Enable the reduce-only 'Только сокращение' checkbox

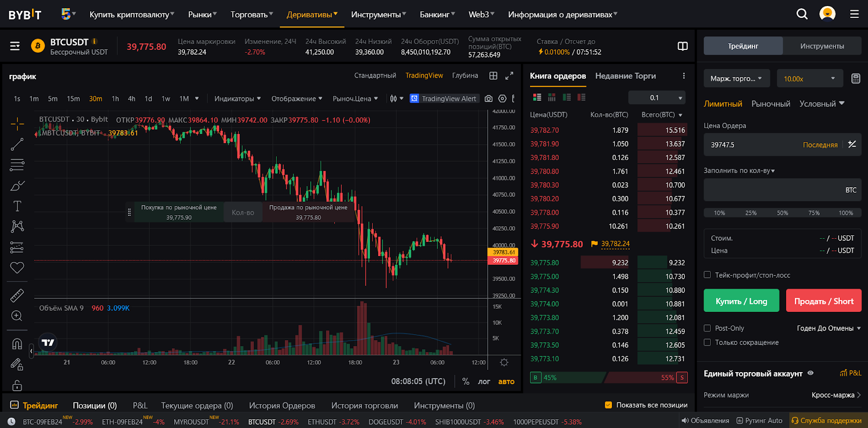click(x=707, y=342)
